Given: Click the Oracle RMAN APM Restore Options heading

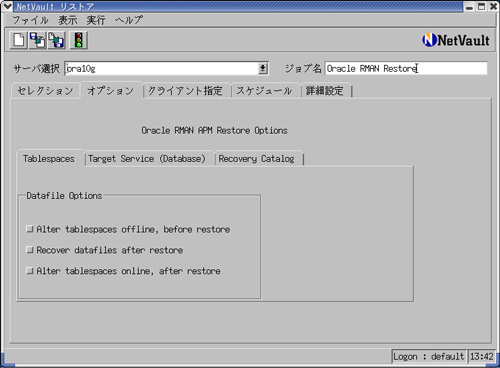Looking at the screenshot, I should [214, 130].
